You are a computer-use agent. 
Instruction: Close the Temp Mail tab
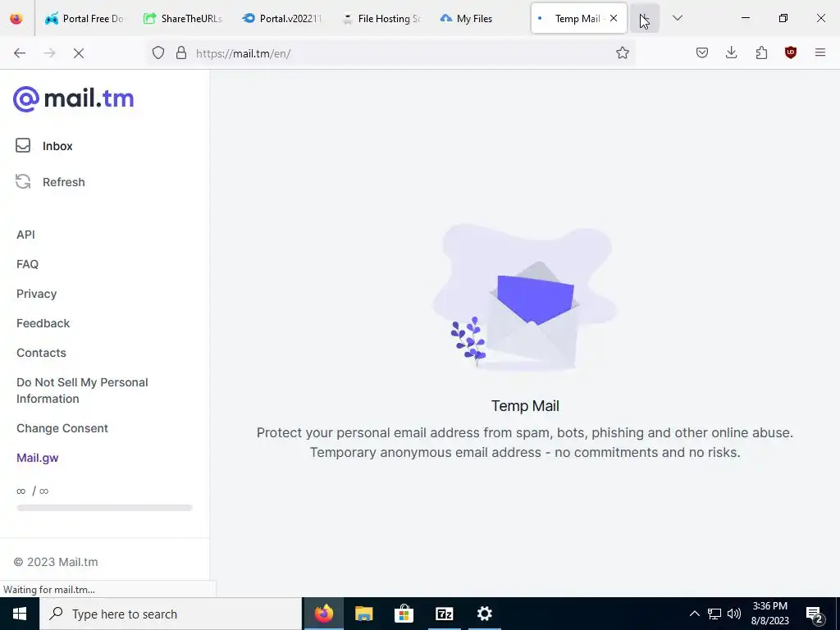[614, 18]
